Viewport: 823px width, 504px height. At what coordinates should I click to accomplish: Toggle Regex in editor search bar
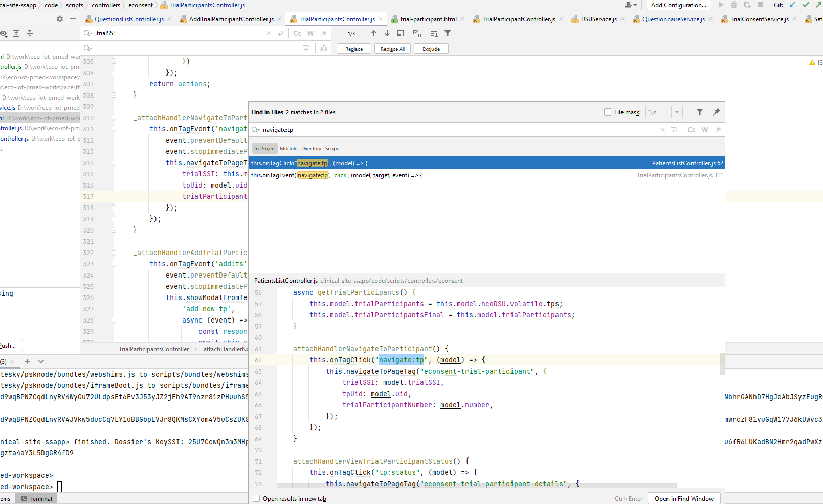tap(324, 33)
